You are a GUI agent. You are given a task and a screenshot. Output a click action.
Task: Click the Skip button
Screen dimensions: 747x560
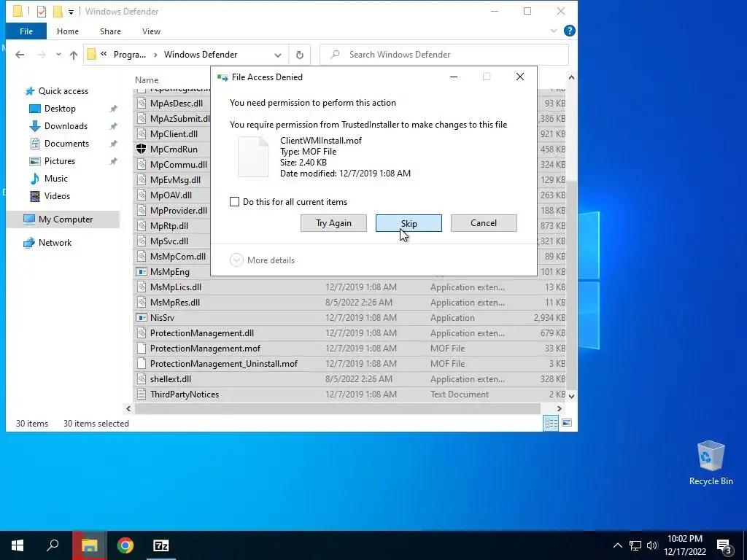[409, 223]
